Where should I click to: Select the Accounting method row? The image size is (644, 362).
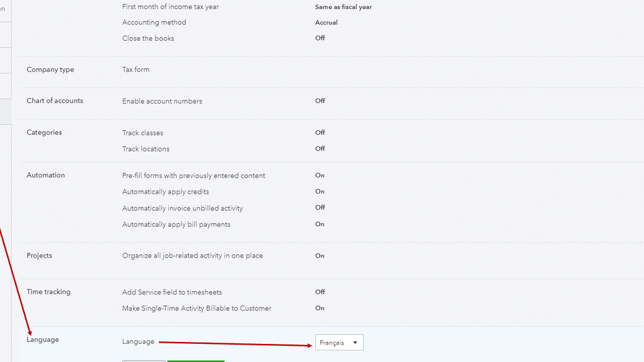(154, 23)
